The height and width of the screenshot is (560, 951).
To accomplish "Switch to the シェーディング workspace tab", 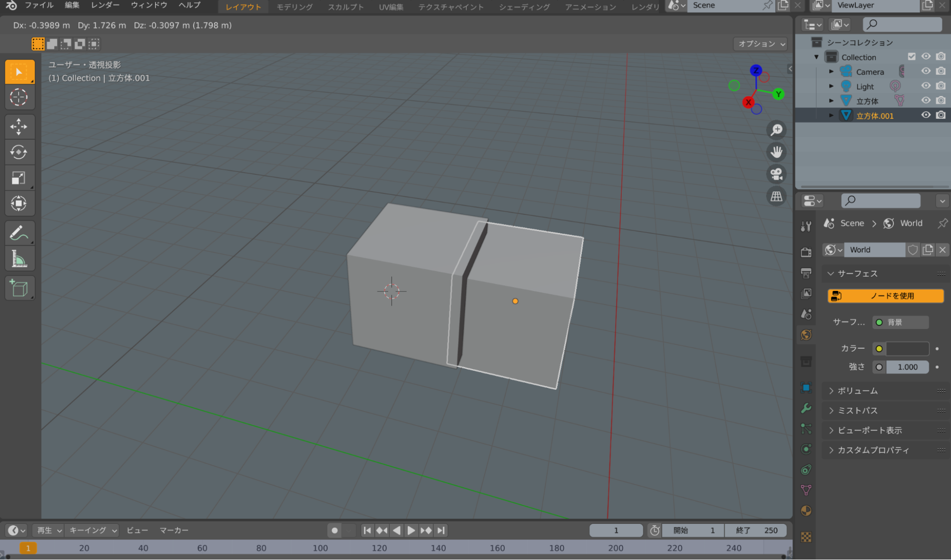I will [524, 7].
